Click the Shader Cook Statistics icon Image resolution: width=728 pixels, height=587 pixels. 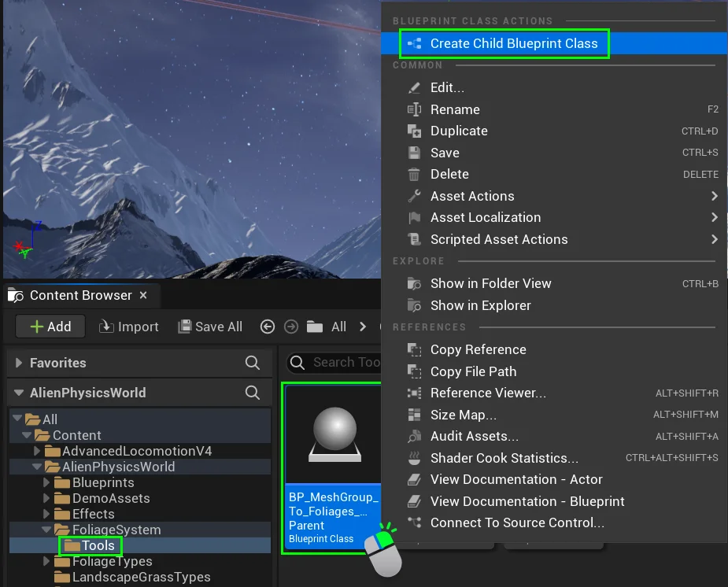414,458
